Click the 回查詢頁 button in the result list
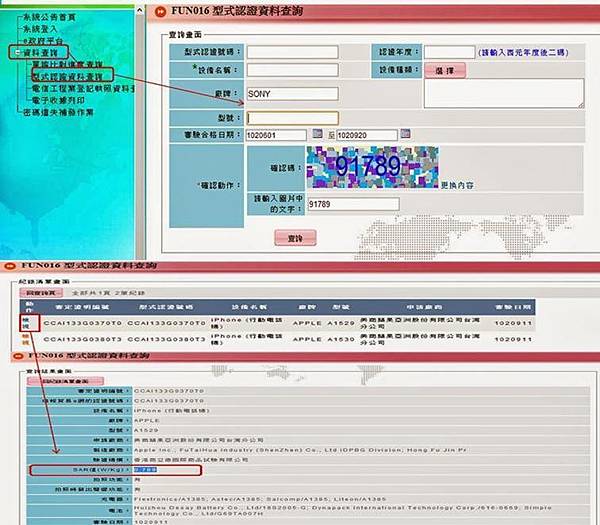This screenshot has width=600, height=525. point(41,293)
